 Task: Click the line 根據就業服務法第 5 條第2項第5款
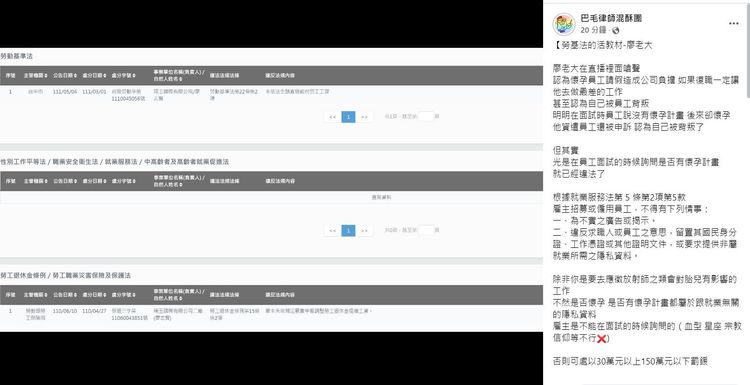(x=619, y=197)
